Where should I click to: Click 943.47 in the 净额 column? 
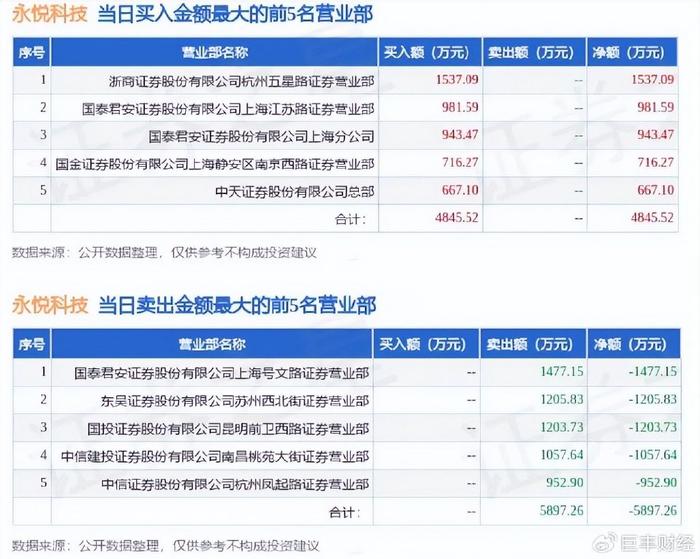(655, 135)
